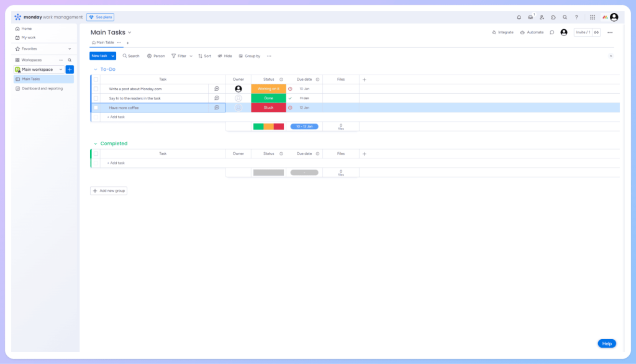The height and width of the screenshot is (364, 636).
Task: Click the New task button
Action: 99,56
